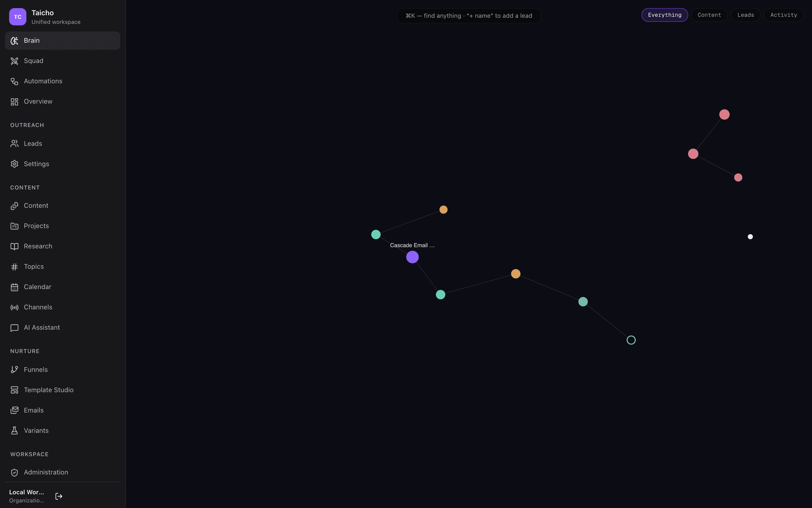Open the Emails page

63,410
